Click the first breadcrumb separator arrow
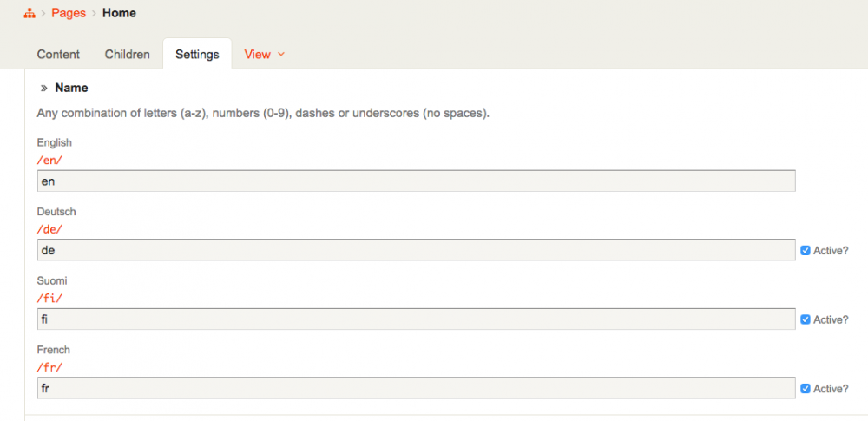Image resolution: width=868 pixels, height=421 pixels. pyautogui.click(x=43, y=13)
